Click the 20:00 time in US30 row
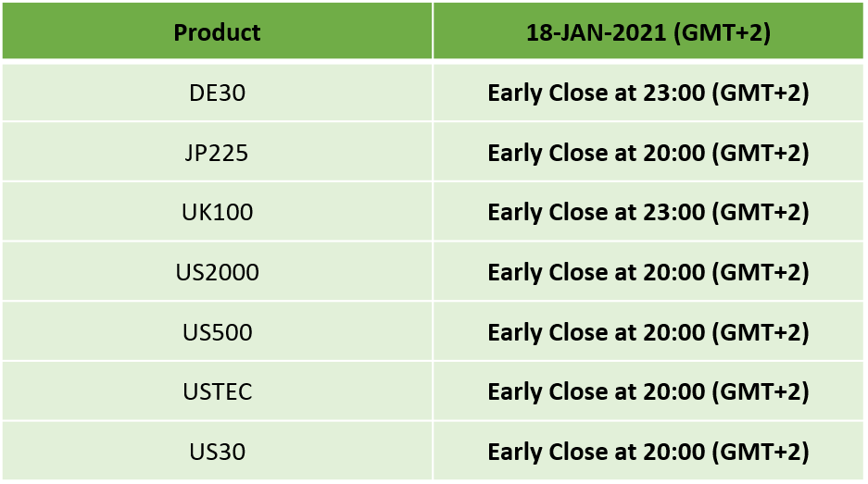868x484 pixels. [x=673, y=452]
